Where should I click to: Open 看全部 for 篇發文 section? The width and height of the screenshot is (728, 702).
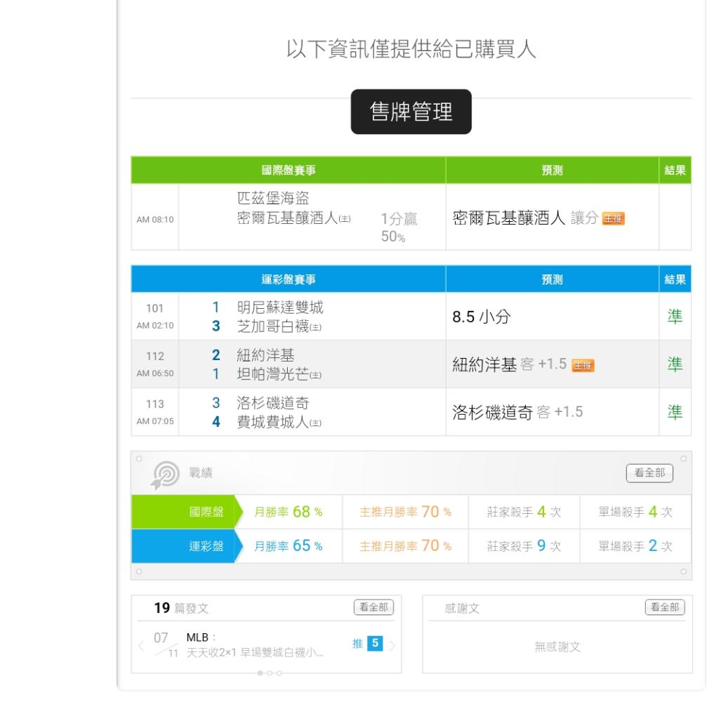pyautogui.click(x=373, y=607)
